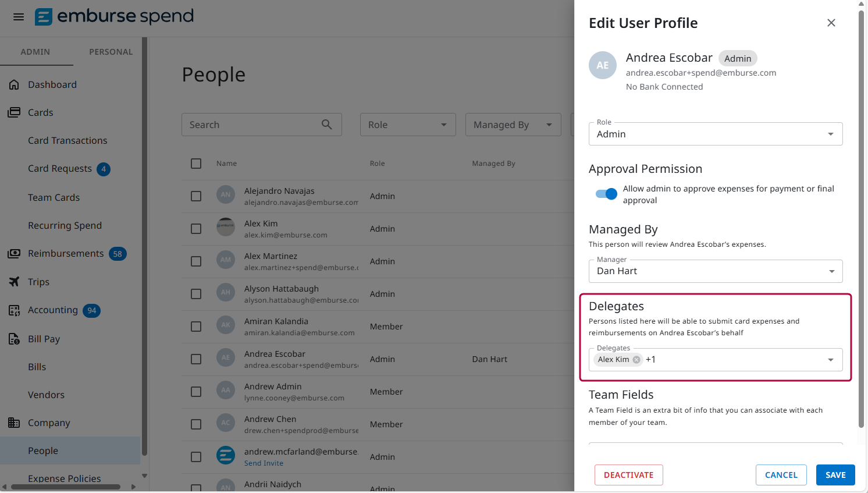
Task: Click the Trips airplane icon
Action: (x=14, y=282)
